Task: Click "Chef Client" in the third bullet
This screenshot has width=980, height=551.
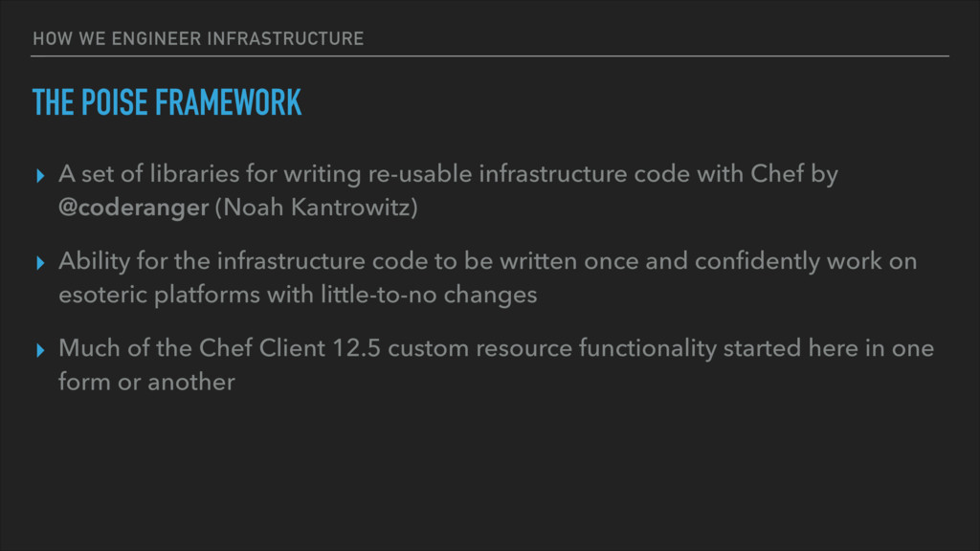Action: pos(262,348)
